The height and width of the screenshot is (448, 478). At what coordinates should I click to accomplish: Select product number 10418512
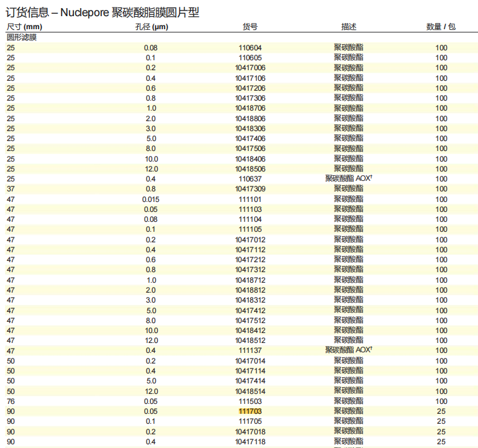coord(250,341)
